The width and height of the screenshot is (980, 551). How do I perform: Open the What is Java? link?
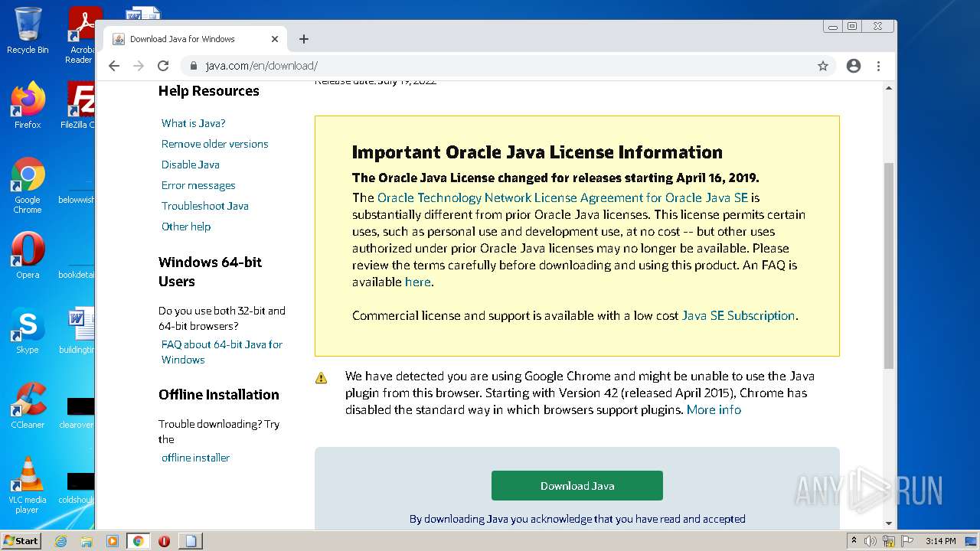[x=193, y=123]
